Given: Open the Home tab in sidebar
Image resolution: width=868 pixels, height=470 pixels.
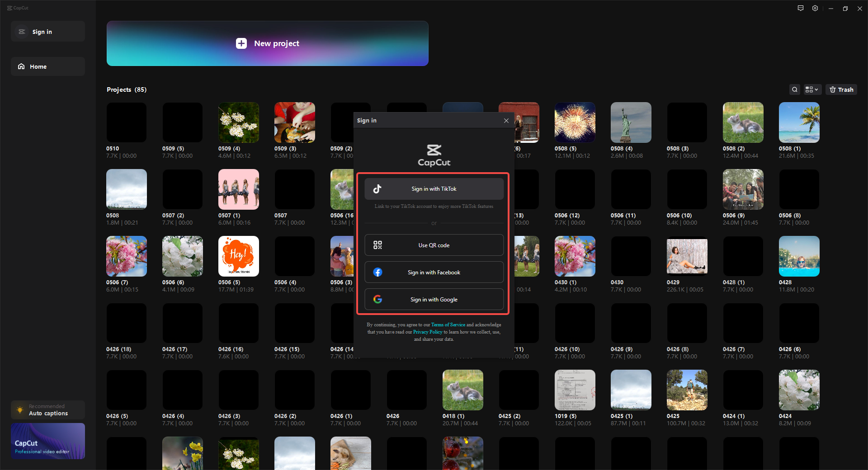Looking at the screenshot, I should [x=48, y=66].
